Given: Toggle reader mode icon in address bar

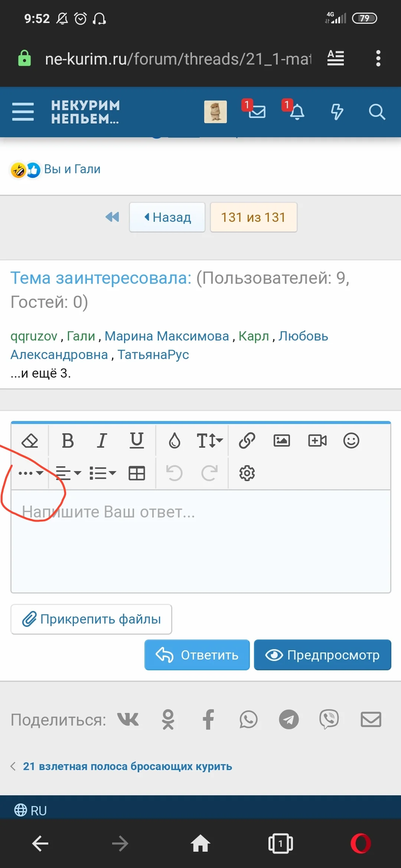Looking at the screenshot, I should [336, 58].
